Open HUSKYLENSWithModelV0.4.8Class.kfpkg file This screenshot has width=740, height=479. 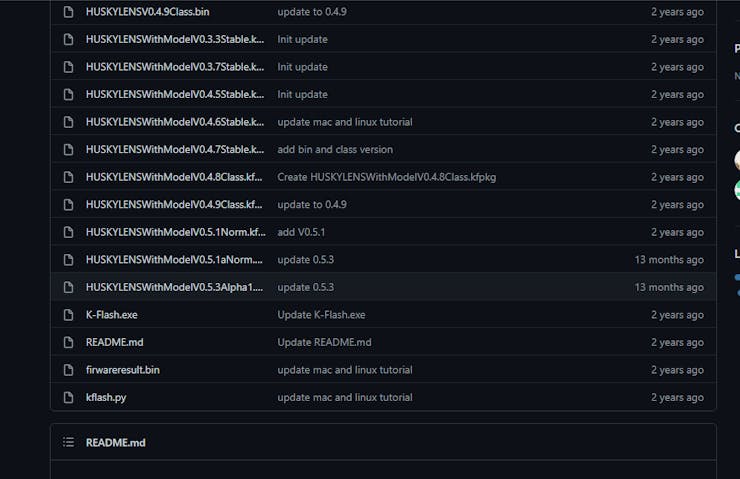click(x=174, y=177)
